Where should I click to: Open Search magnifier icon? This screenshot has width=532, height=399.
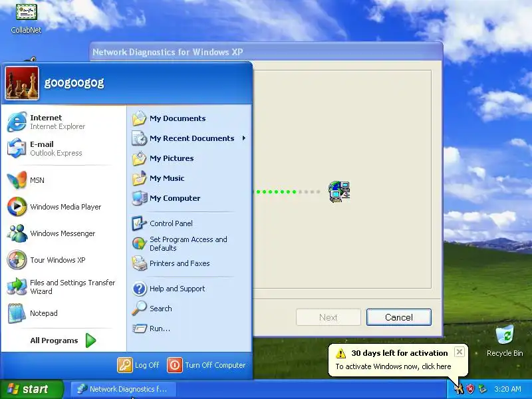coord(139,309)
